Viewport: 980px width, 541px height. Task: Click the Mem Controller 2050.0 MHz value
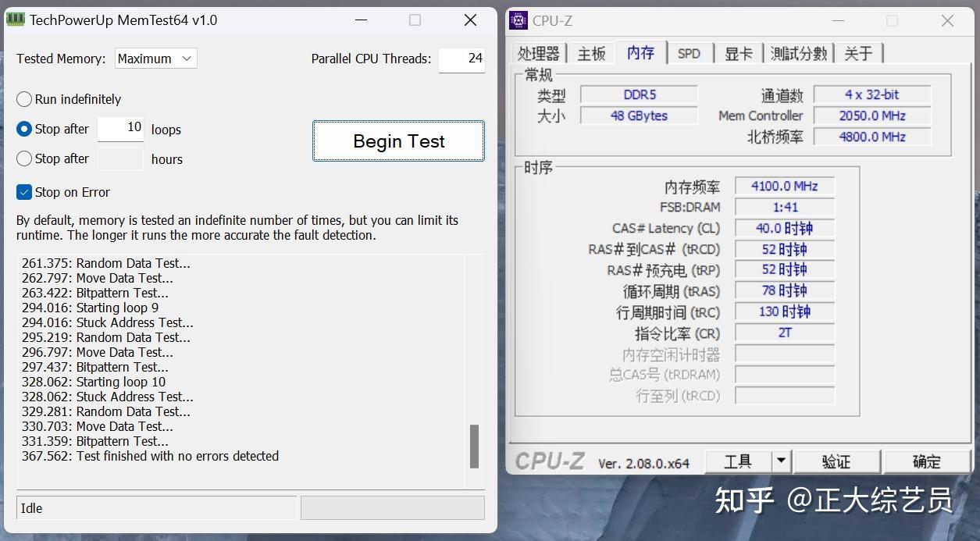(x=871, y=116)
